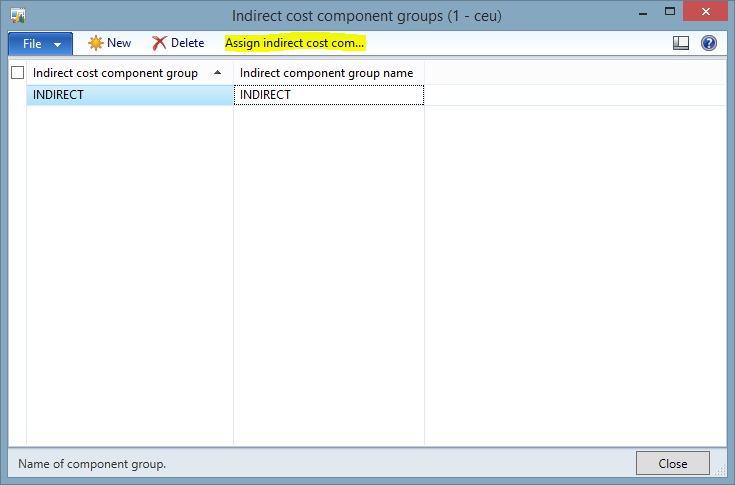Sort by Indirect cost component group column
The height and width of the screenshot is (485, 735).
pos(130,73)
